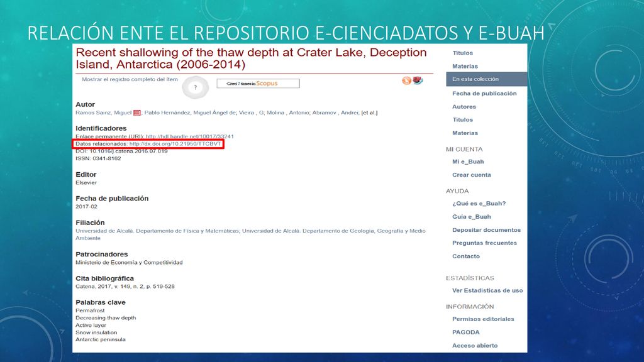Open Depositar documentos help link
The image size is (644, 362).
[x=486, y=230]
